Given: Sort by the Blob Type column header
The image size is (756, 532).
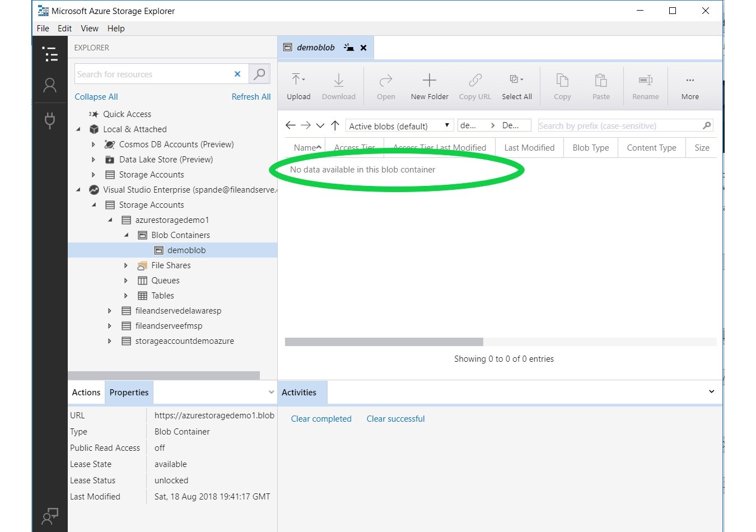Looking at the screenshot, I should pyautogui.click(x=591, y=148).
